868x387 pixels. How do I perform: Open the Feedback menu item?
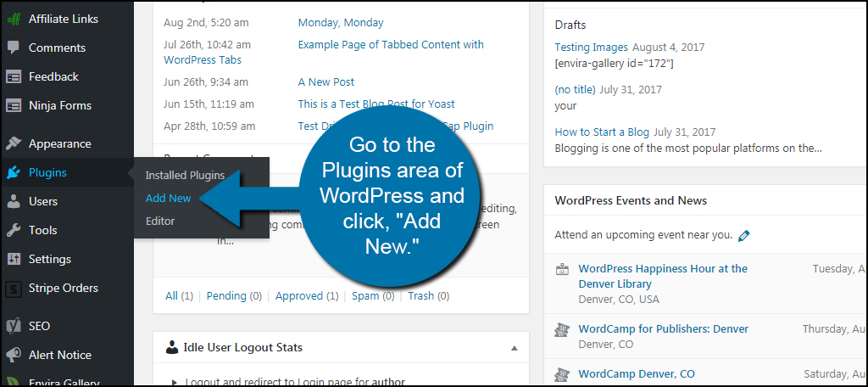tap(53, 76)
